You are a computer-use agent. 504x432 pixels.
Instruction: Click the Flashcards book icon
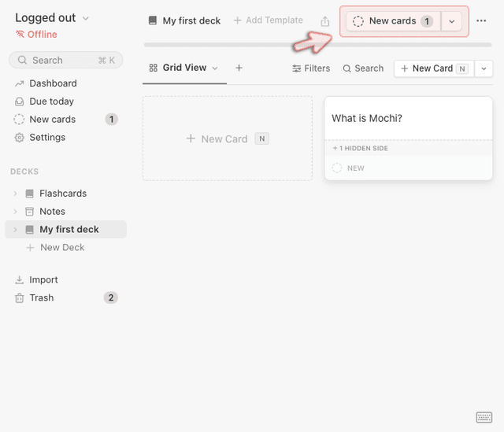pos(29,194)
